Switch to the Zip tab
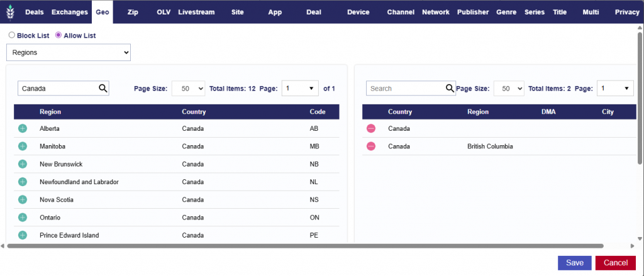The width and height of the screenshot is (644, 276). point(132,12)
